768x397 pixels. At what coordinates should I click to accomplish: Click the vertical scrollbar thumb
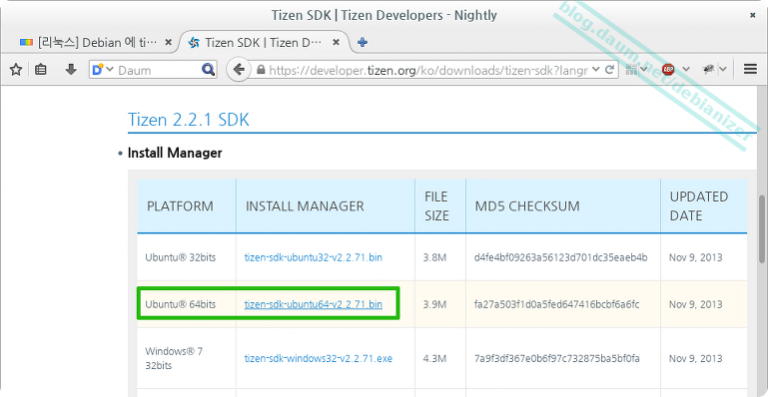(763, 230)
